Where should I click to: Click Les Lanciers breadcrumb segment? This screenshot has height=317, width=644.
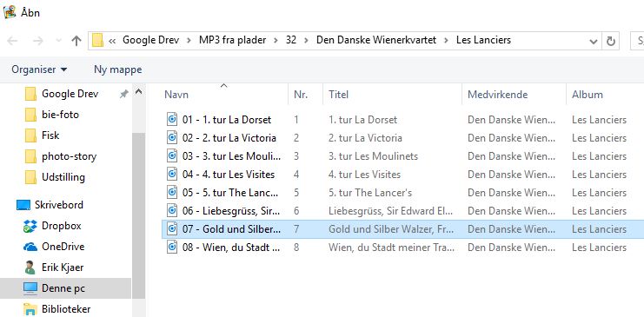coord(483,40)
